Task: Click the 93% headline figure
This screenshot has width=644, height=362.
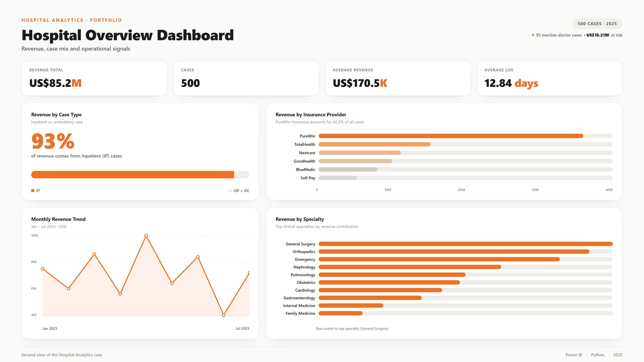Action: pyautogui.click(x=53, y=141)
